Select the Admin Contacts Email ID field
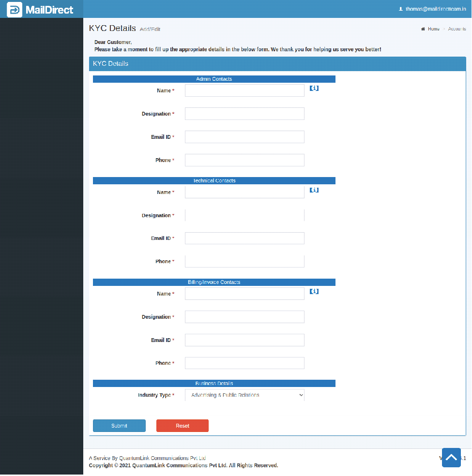The image size is (472, 476). tap(244, 137)
